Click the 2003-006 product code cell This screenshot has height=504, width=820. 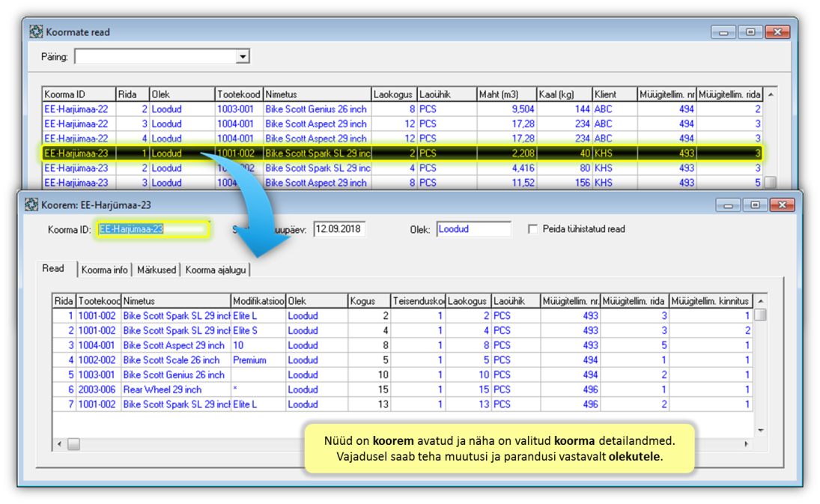(99, 389)
